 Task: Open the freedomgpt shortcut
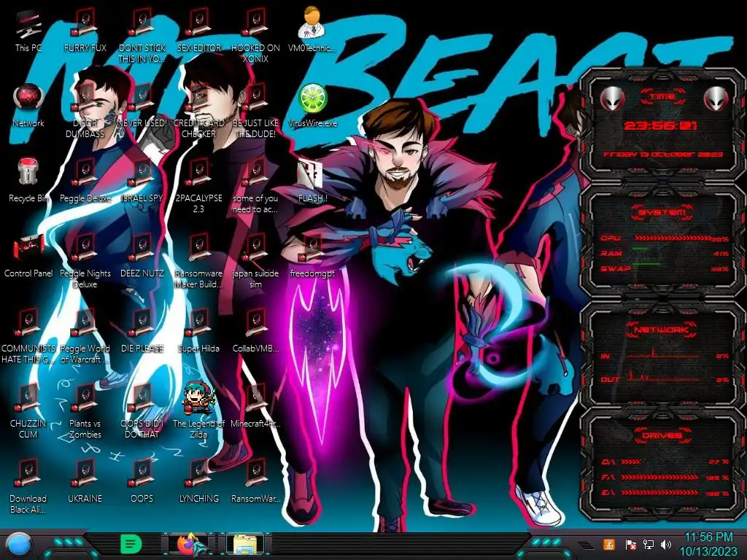coord(312,256)
